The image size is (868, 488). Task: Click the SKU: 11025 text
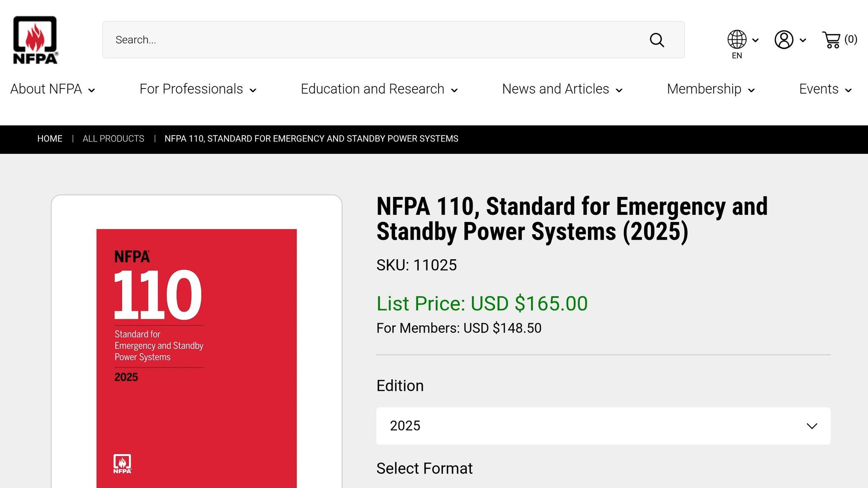(417, 265)
